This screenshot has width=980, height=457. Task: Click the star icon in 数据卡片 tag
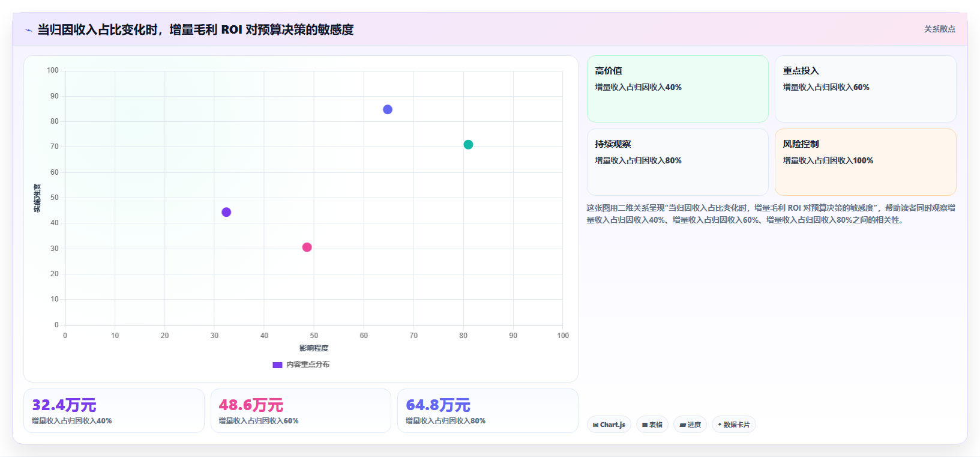tap(720, 425)
